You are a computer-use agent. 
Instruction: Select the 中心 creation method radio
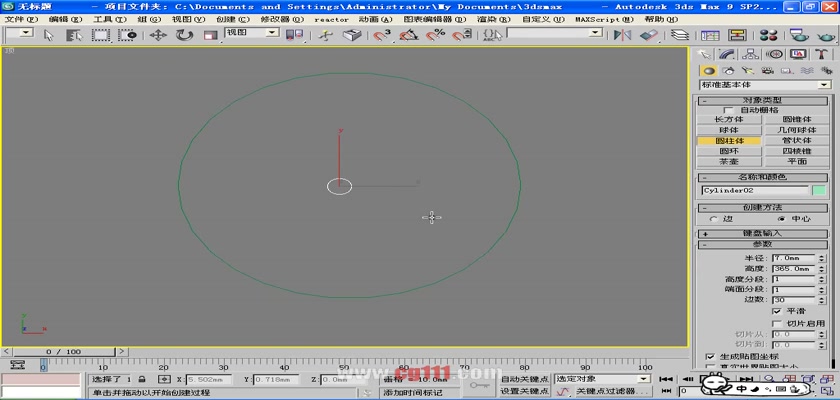782,219
